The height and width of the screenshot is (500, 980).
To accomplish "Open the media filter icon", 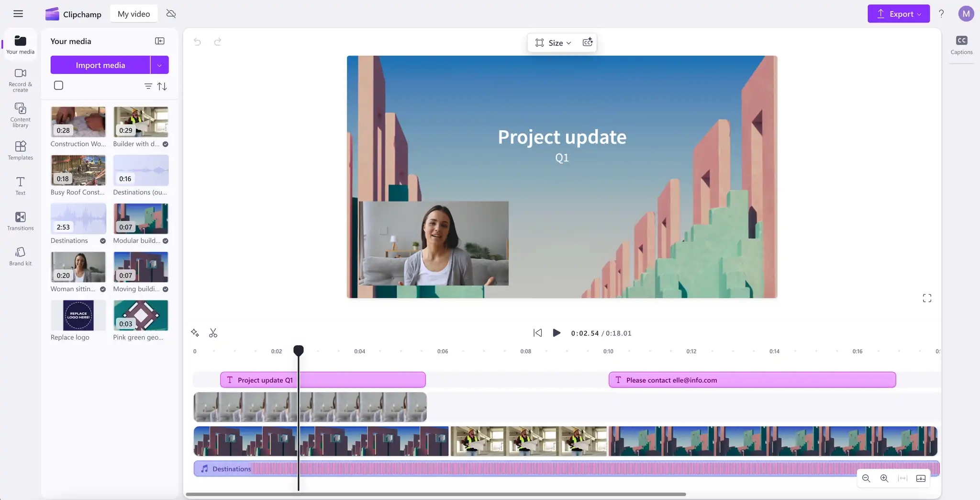I will click(x=148, y=86).
